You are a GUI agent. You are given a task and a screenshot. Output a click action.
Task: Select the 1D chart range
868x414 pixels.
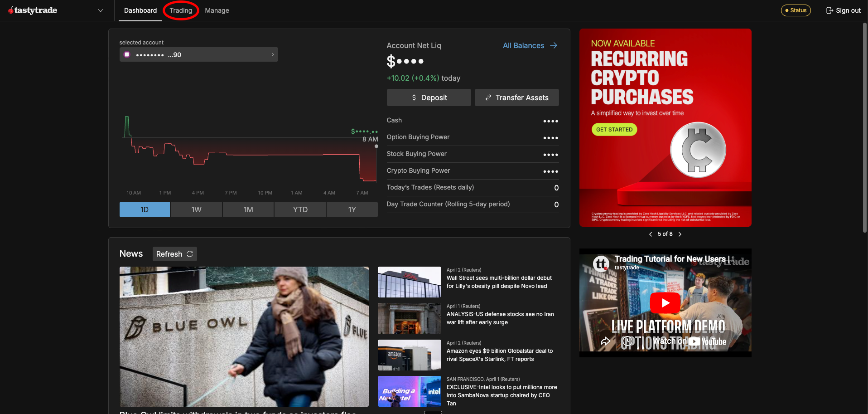(x=145, y=209)
